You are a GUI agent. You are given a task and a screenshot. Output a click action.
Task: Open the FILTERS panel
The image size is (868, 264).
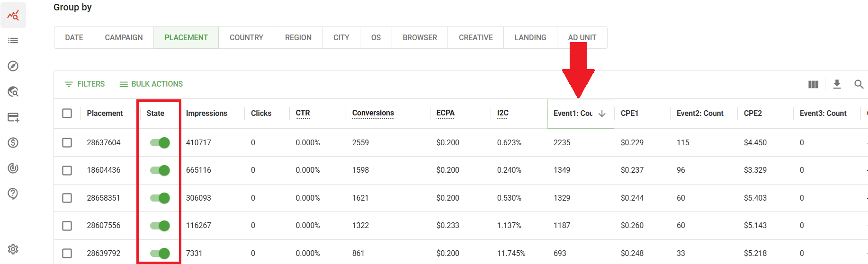[85, 84]
